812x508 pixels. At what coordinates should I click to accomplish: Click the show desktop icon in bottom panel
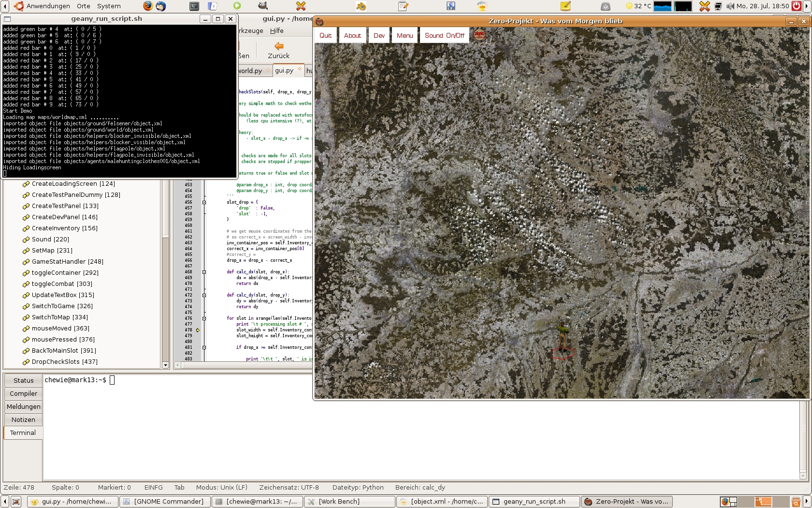click(x=16, y=501)
